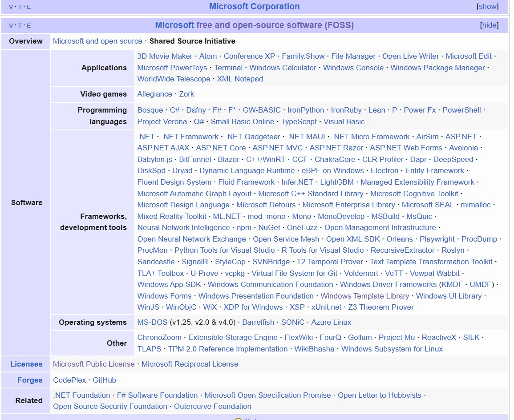Open the Microsoft link in FOSS navbox title

pos(174,25)
